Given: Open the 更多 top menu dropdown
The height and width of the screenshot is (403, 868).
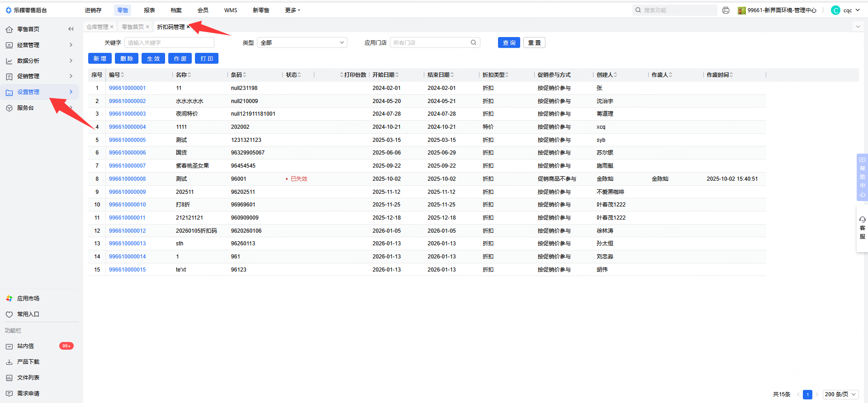Looking at the screenshot, I should (293, 10).
